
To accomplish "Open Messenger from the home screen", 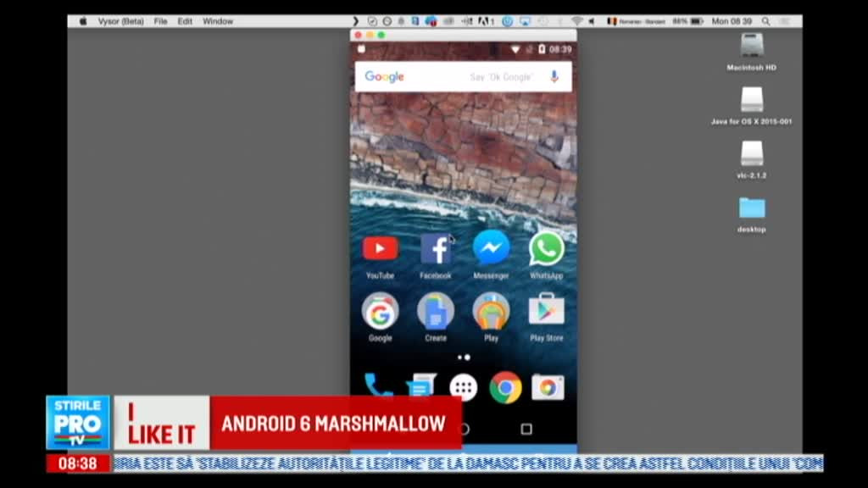I will pyautogui.click(x=491, y=248).
